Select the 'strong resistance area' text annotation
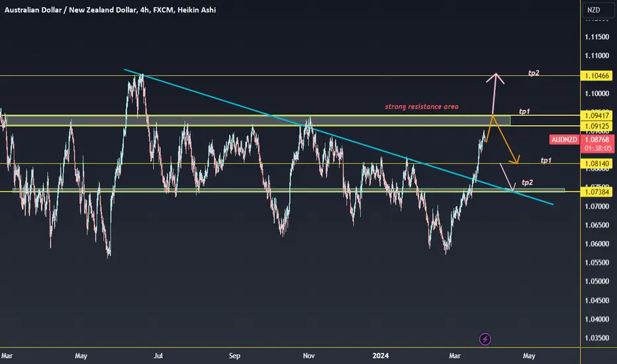 point(422,107)
